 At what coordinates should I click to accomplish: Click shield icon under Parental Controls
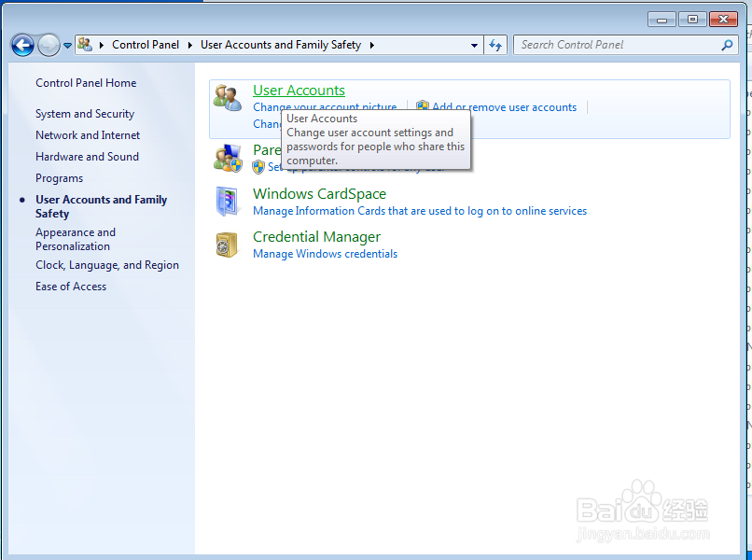click(258, 167)
